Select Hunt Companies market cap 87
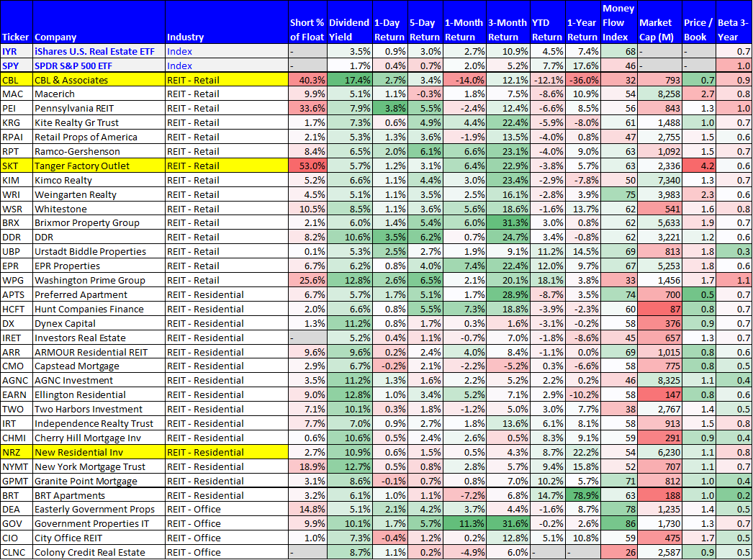The image size is (753, 560). click(x=660, y=310)
